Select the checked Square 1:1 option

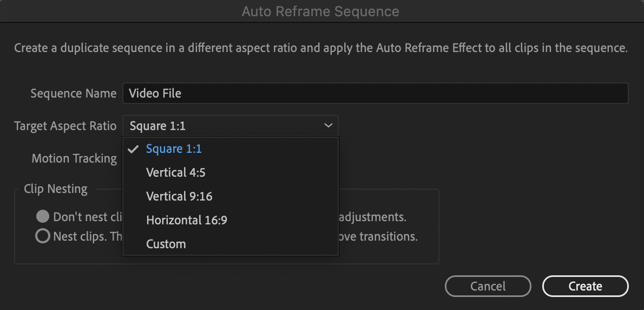174,148
